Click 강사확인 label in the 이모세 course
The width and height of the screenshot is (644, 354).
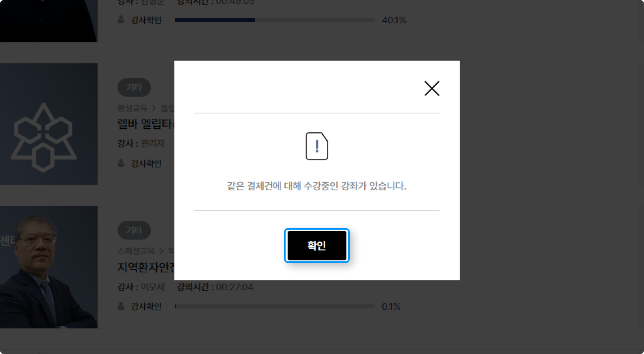click(146, 306)
